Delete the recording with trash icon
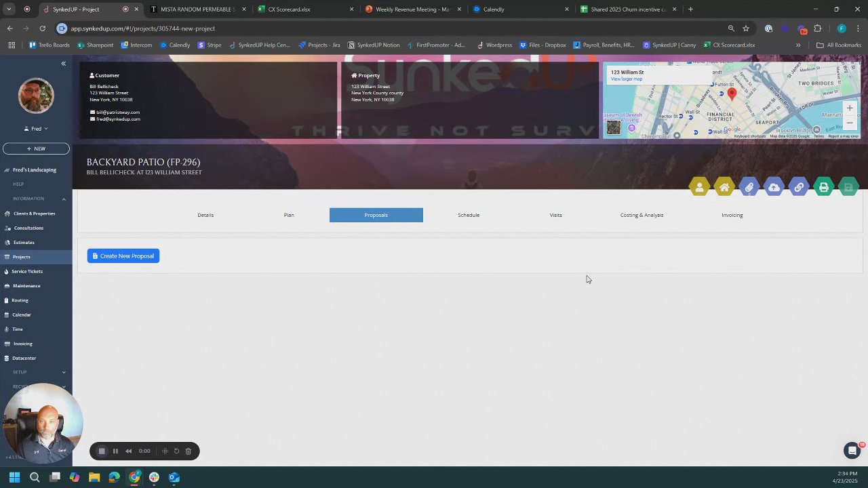This screenshot has height=488, width=868. [x=189, y=451]
